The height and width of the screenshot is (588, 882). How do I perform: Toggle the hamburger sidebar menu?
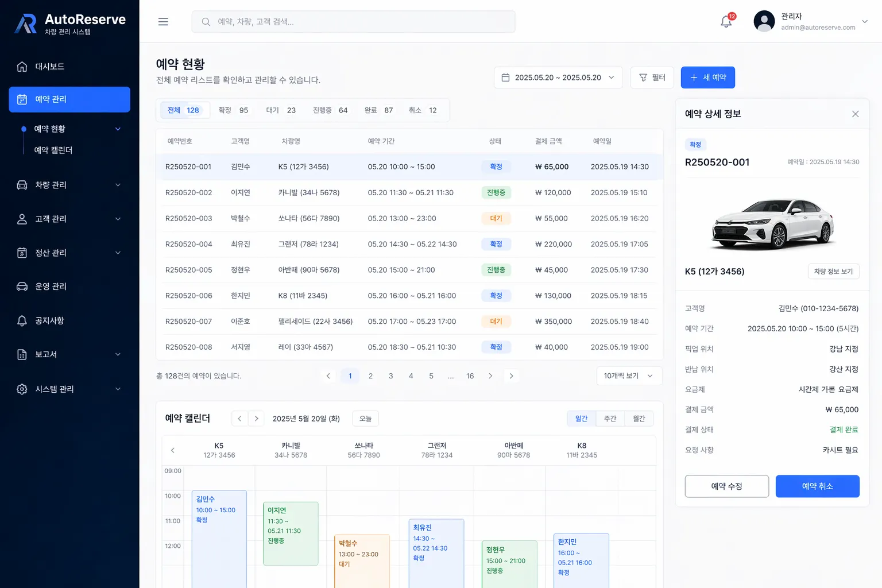point(163,22)
